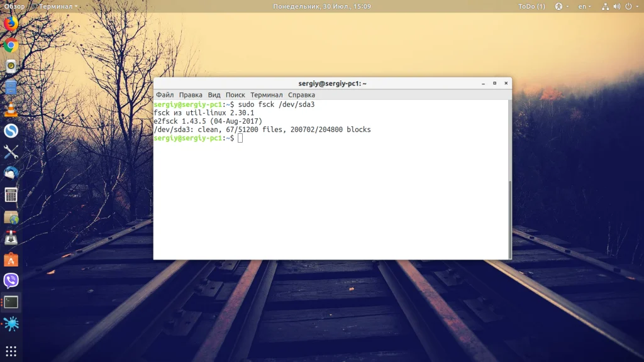Open the Rhythmbox speaker icon
Viewport: 644px width, 362px height.
(11, 67)
